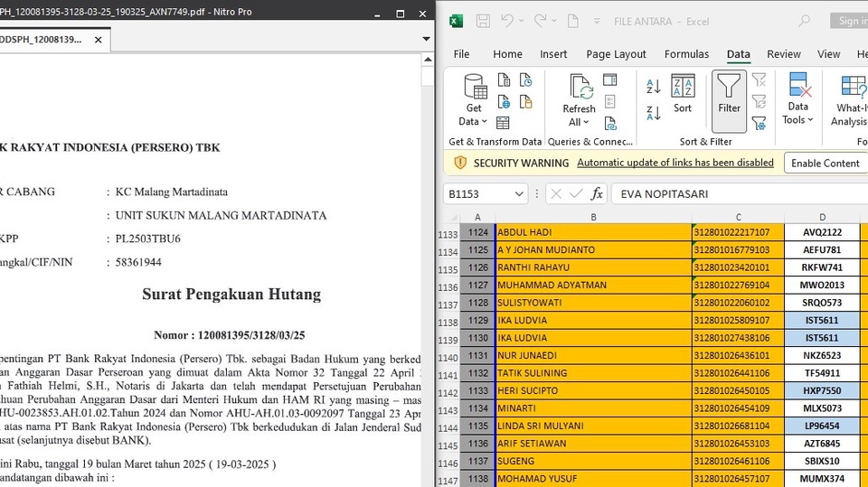Click From Table/Range icon
Screen dimensions: 868x487
(503, 122)
